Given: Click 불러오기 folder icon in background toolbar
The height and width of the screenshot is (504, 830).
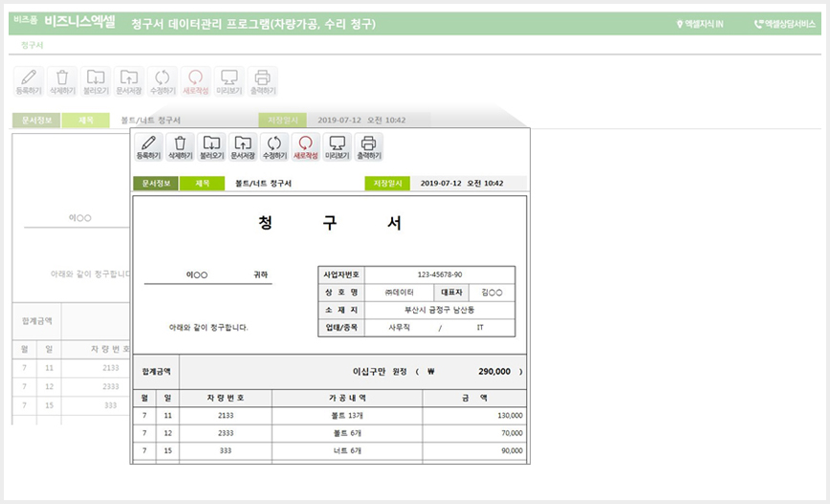Looking at the screenshot, I should click(x=96, y=81).
